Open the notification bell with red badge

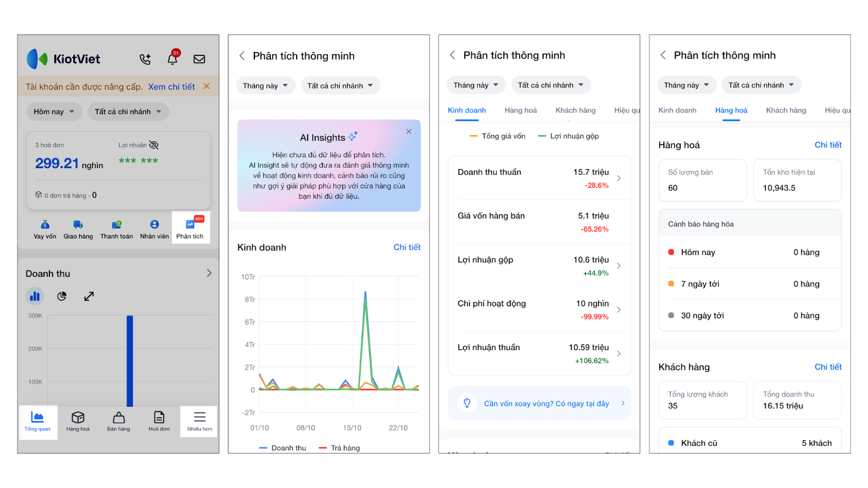point(173,59)
